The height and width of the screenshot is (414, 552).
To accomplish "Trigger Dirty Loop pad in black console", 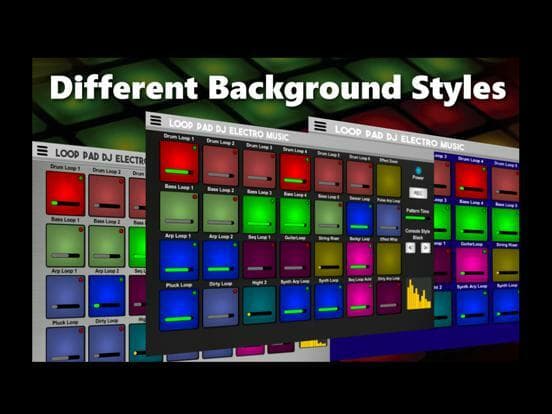I will point(220,307).
